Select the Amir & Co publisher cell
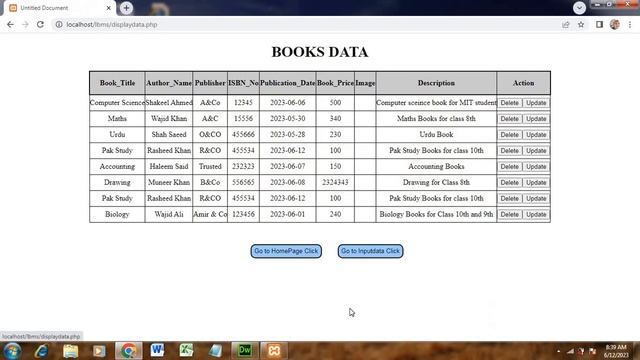640x360 pixels. coord(210,214)
